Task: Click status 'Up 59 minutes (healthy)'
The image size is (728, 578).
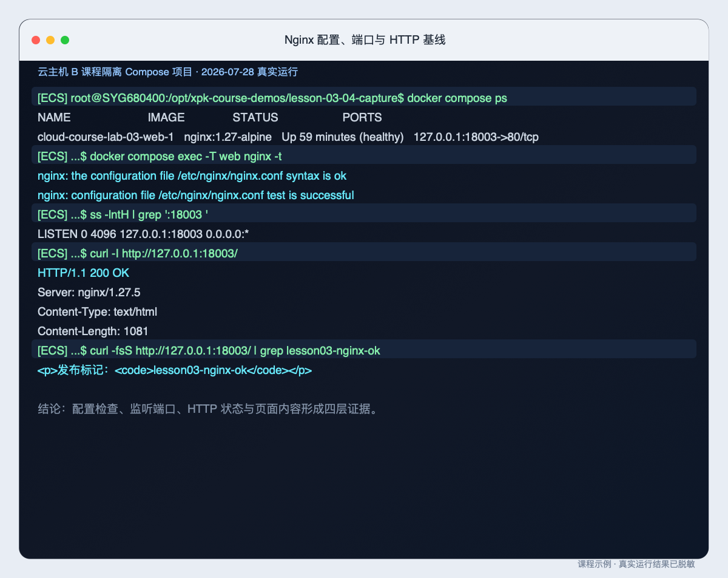Action: (343, 137)
